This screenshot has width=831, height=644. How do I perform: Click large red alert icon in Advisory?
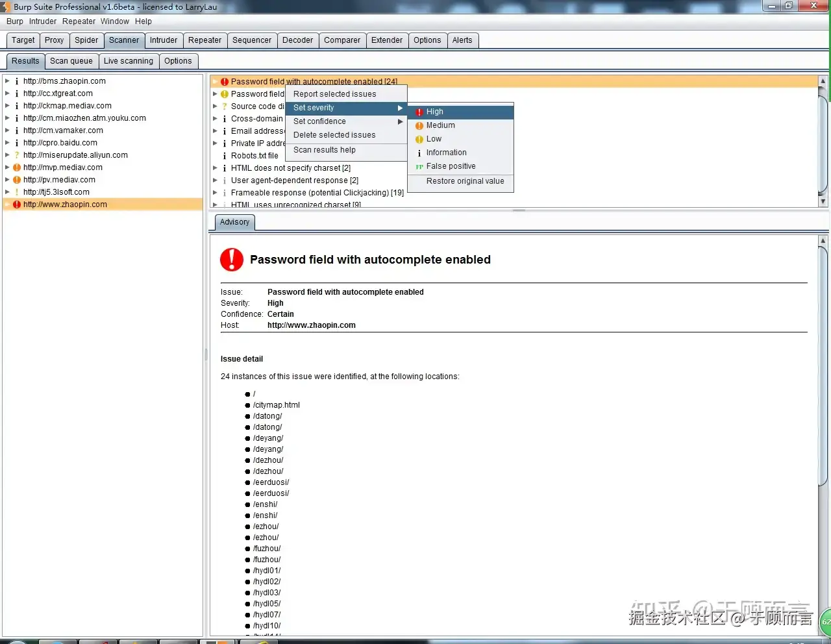pyautogui.click(x=232, y=260)
